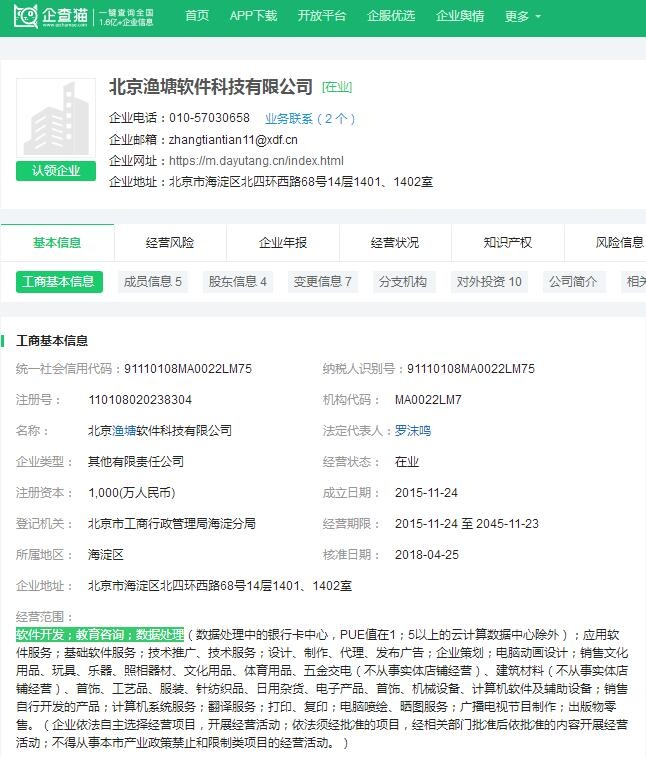
Task: Click the 工商基本信息 section heading
Action: [x=52, y=341]
